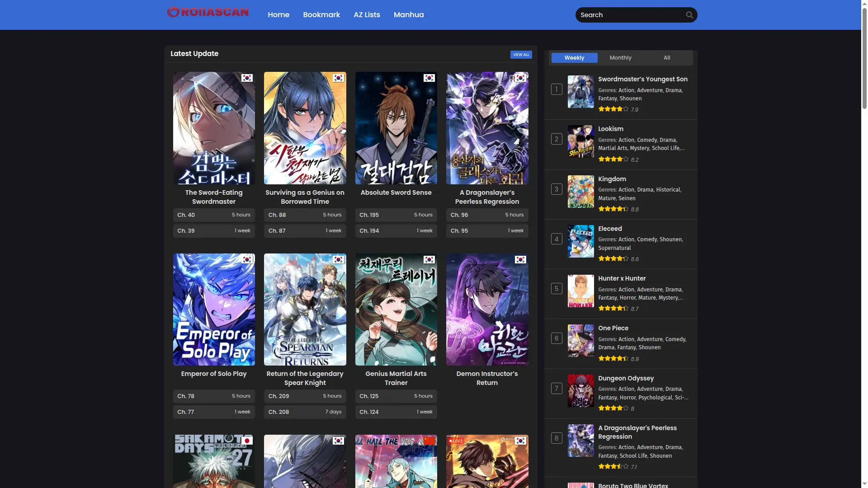This screenshot has height=488, width=868.
Task: Open Ch. 95 of A Dragonslayer's Peerless Regression
Action: 487,231
